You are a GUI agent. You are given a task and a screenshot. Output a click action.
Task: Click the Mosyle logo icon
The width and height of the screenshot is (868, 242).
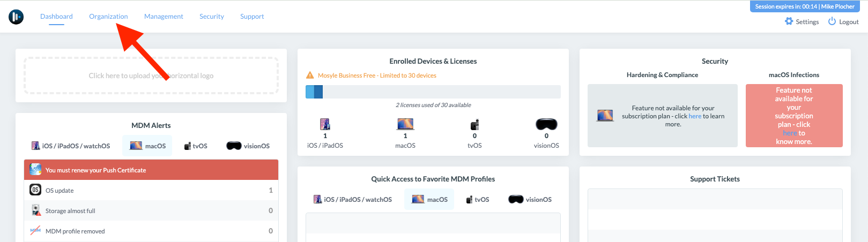pos(16,17)
